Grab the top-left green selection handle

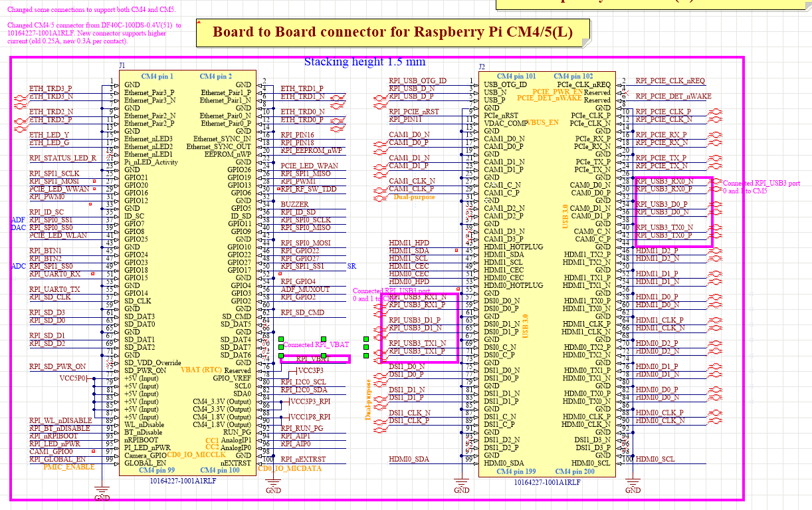pyautogui.click(x=281, y=339)
